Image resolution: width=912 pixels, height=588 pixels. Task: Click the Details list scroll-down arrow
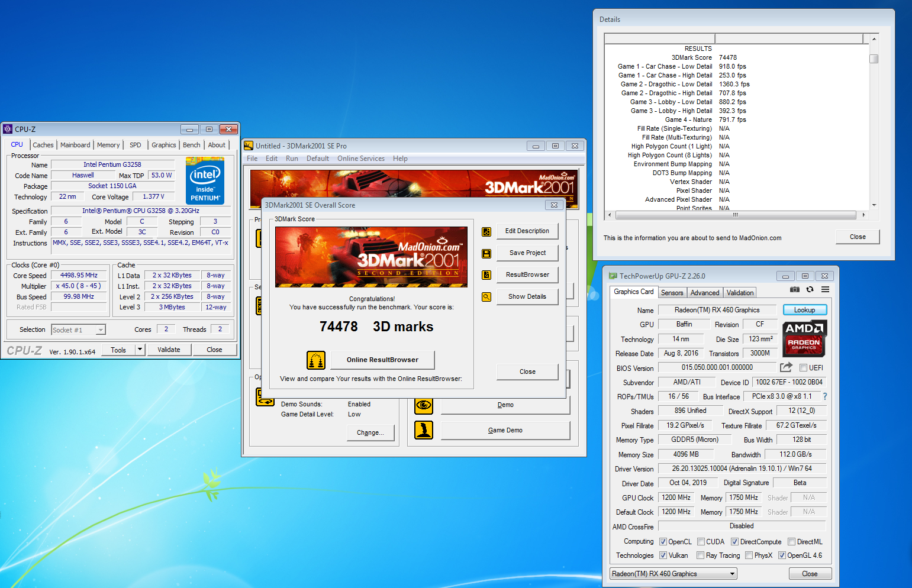click(874, 205)
